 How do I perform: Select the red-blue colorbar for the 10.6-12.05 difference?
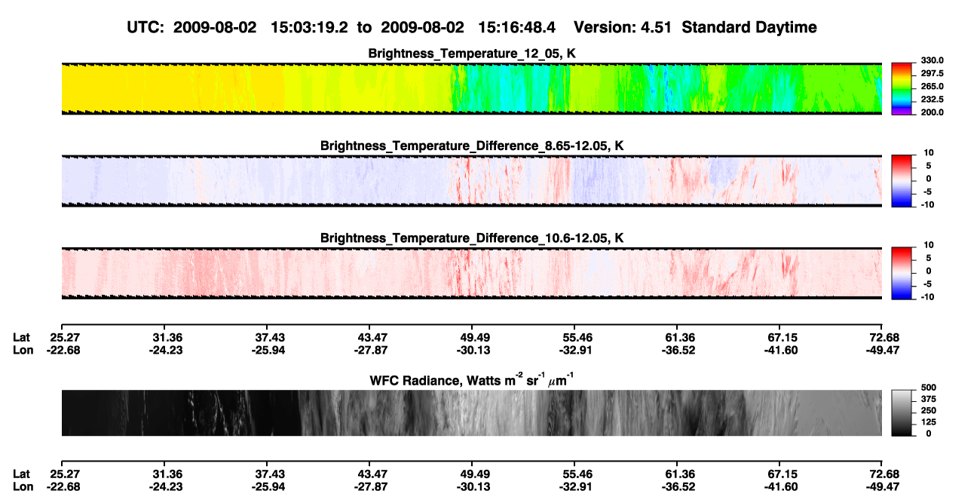point(902,273)
